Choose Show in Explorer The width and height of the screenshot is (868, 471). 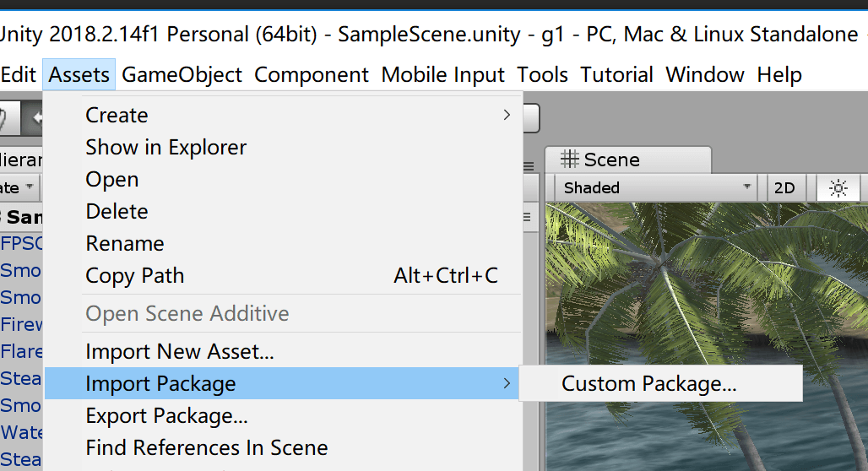click(166, 147)
